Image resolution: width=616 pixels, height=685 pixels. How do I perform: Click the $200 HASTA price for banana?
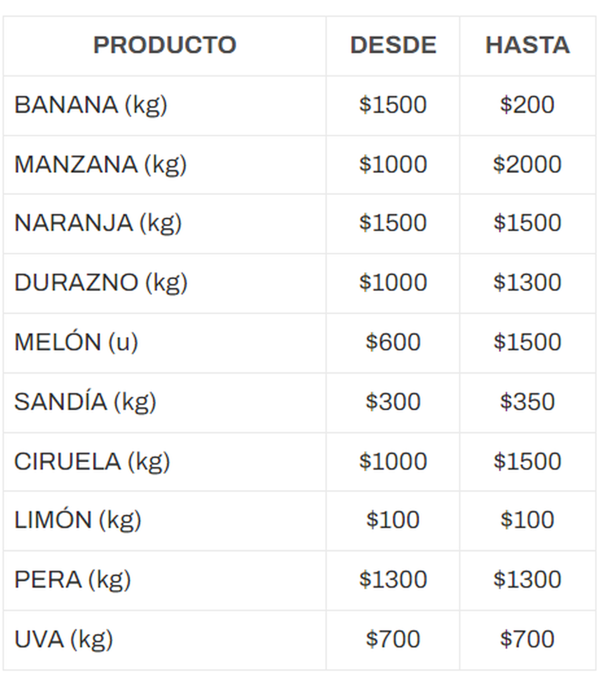point(527,105)
